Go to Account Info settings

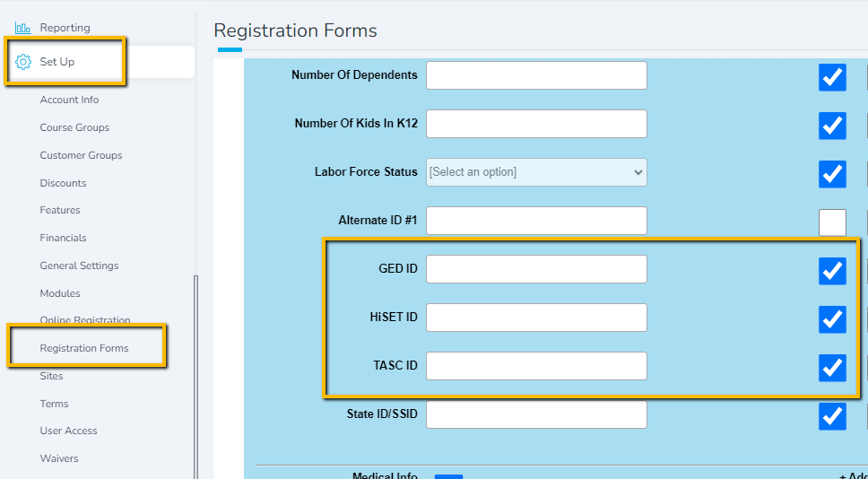[x=69, y=100]
